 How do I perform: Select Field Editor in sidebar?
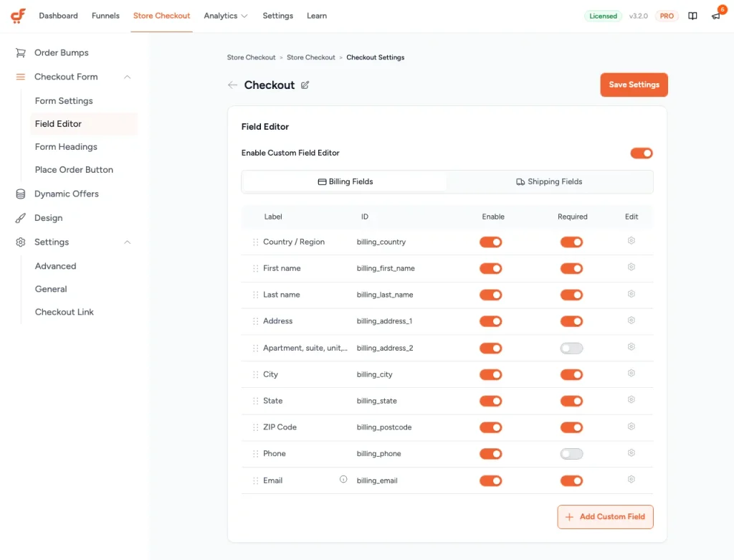click(84, 123)
